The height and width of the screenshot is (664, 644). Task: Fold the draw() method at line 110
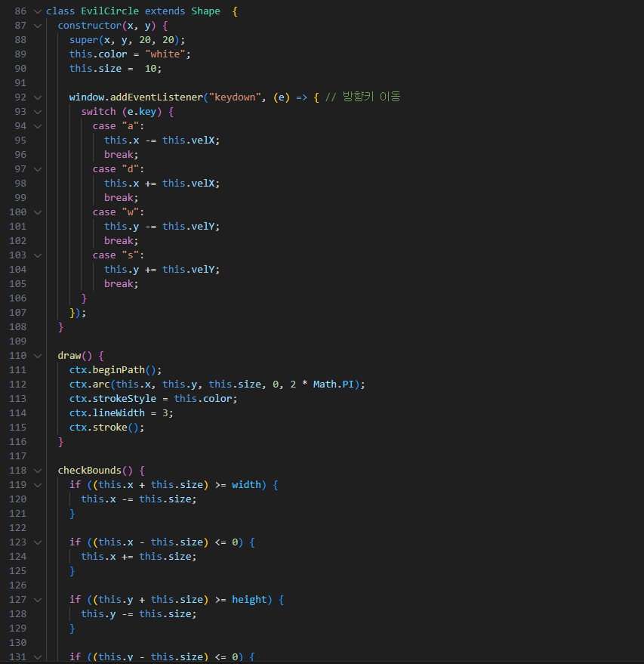pos(38,356)
